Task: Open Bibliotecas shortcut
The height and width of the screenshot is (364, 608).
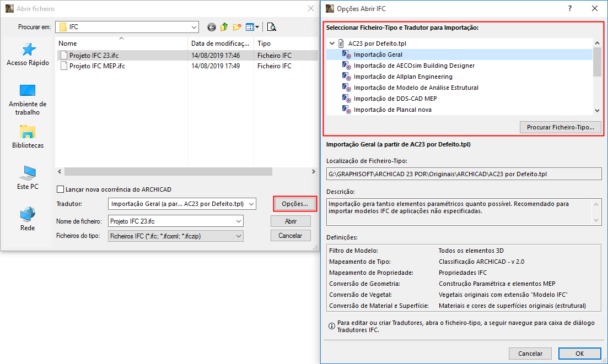Action: point(28,137)
